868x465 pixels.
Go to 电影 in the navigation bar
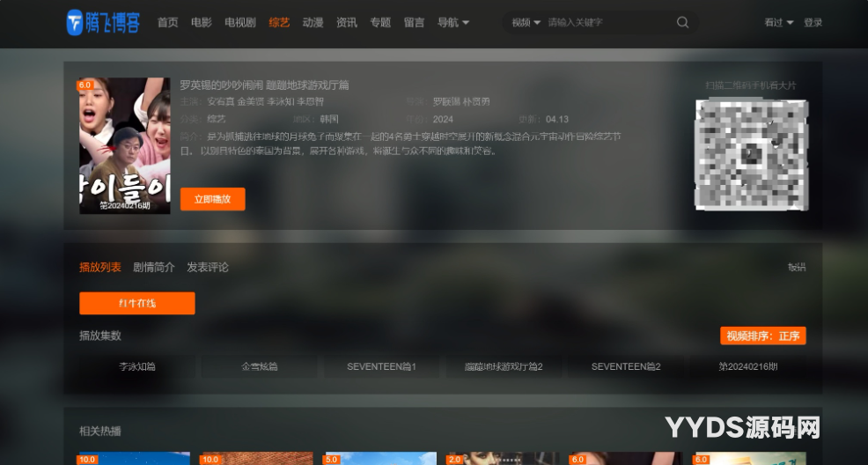pyautogui.click(x=202, y=23)
